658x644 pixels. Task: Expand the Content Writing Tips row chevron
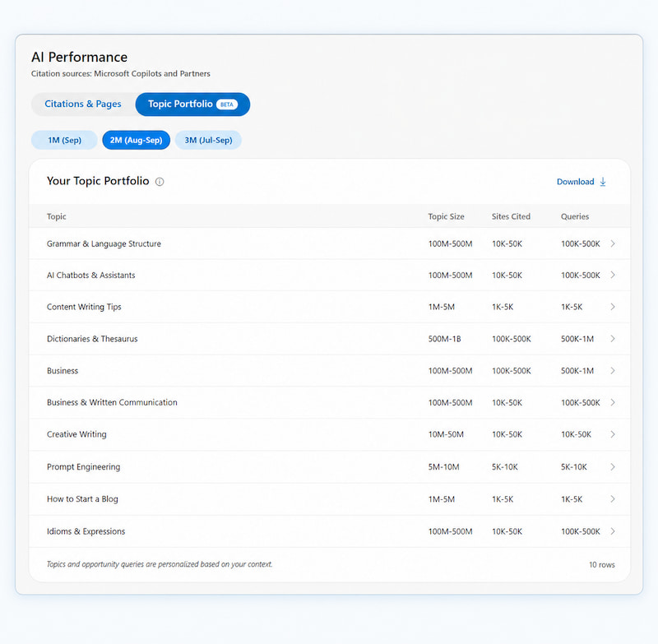(x=613, y=307)
